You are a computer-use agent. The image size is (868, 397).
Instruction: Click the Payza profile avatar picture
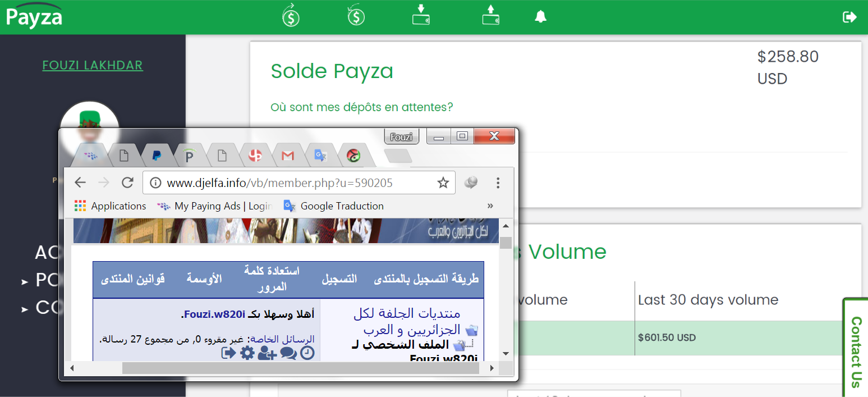[89, 116]
